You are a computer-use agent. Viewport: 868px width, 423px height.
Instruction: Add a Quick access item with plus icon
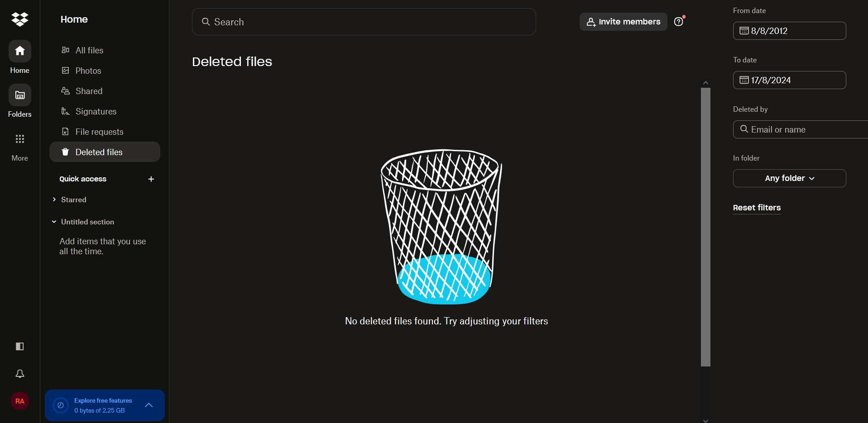(x=151, y=179)
